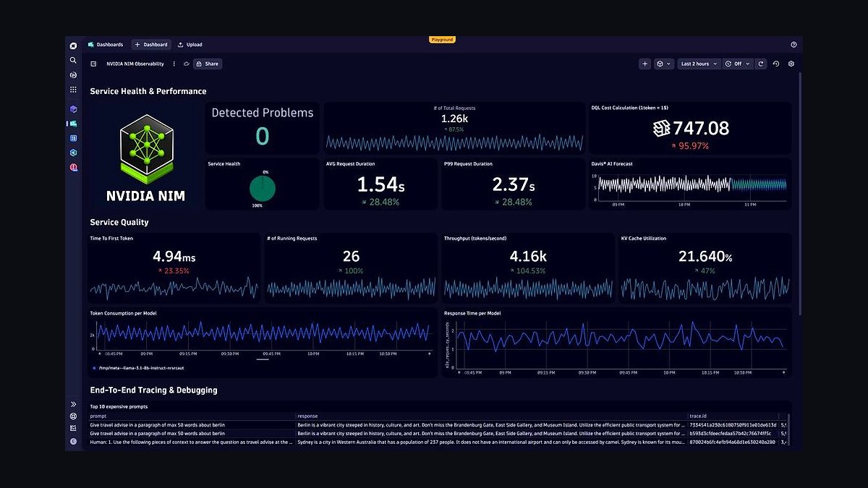Image resolution: width=868 pixels, height=488 pixels.
Task: Click the Playground badge at top
Action: click(442, 40)
